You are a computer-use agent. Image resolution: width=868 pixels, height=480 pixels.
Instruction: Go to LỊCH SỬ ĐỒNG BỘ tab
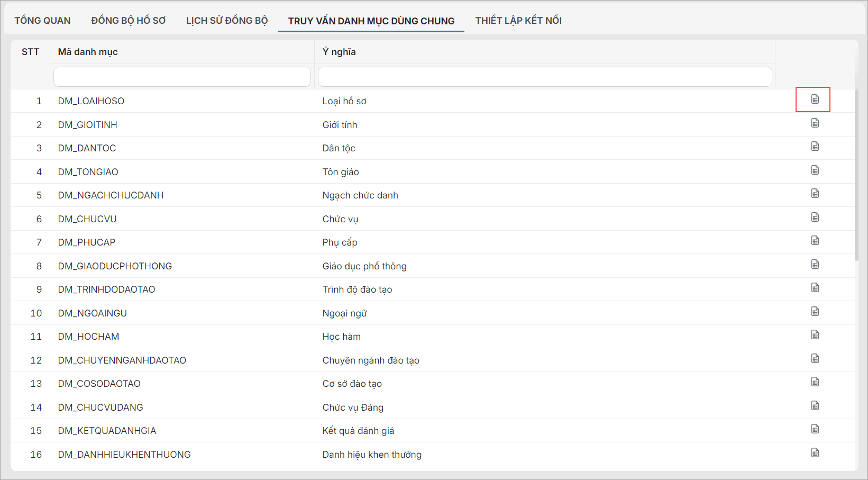226,21
